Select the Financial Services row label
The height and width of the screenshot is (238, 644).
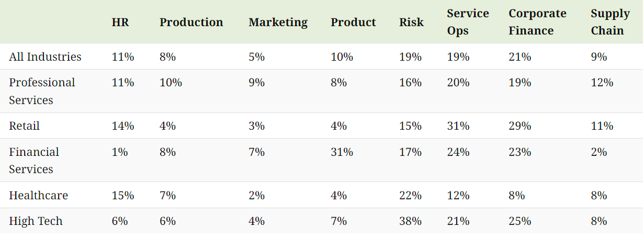point(34,161)
